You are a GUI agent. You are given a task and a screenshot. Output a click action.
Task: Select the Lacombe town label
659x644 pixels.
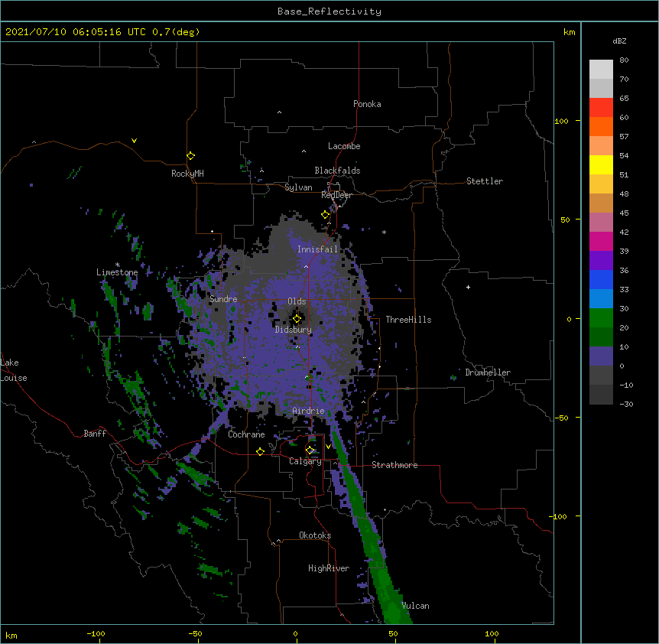344,146
